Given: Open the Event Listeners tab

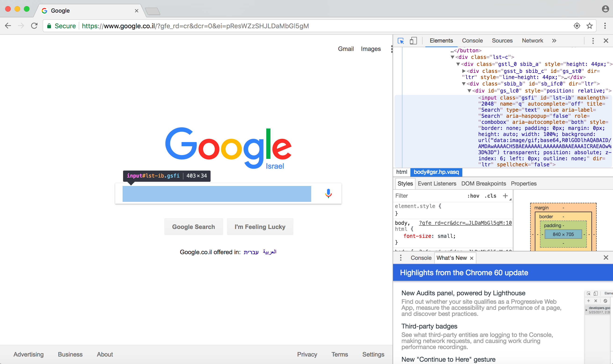Looking at the screenshot, I should (x=437, y=183).
